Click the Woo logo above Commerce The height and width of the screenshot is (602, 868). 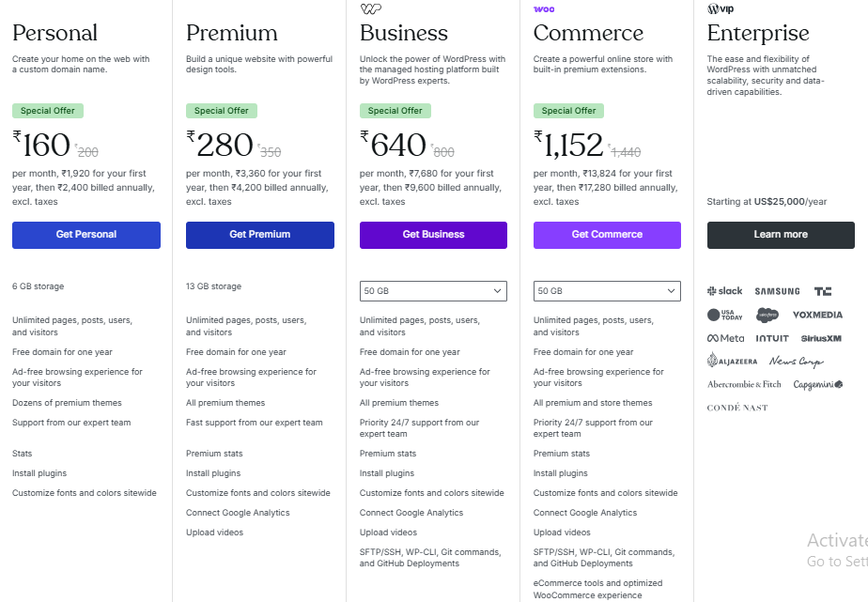[x=543, y=8]
